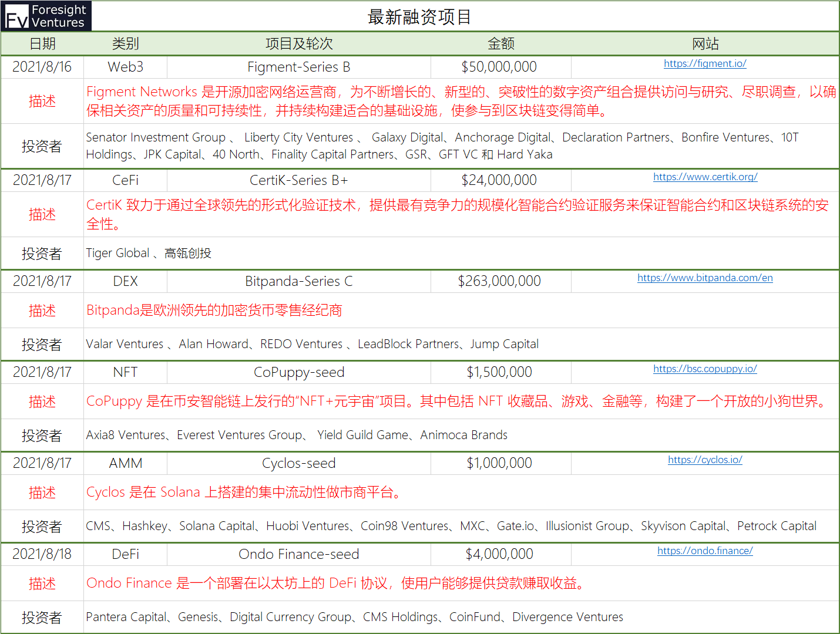Click the Web3 category cell
Image resolution: width=840 pixels, height=634 pixels.
coord(126,67)
